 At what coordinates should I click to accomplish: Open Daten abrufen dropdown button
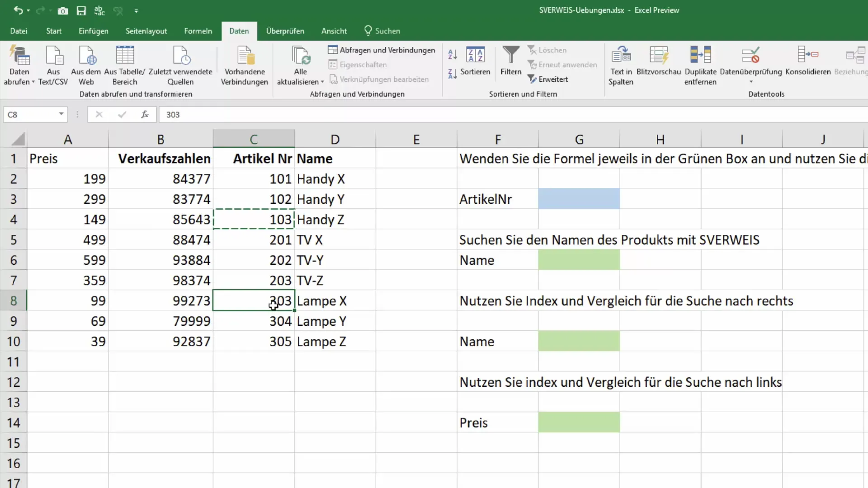coord(19,66)
